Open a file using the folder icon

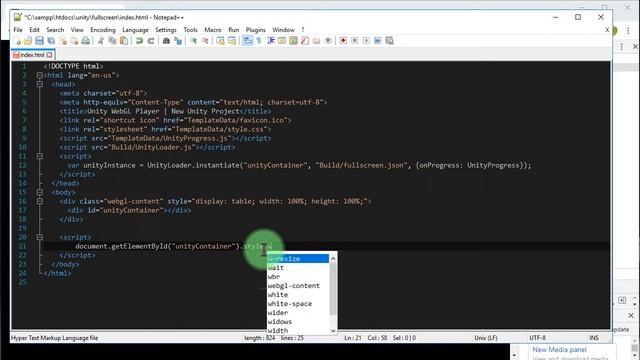click(28, 40)
